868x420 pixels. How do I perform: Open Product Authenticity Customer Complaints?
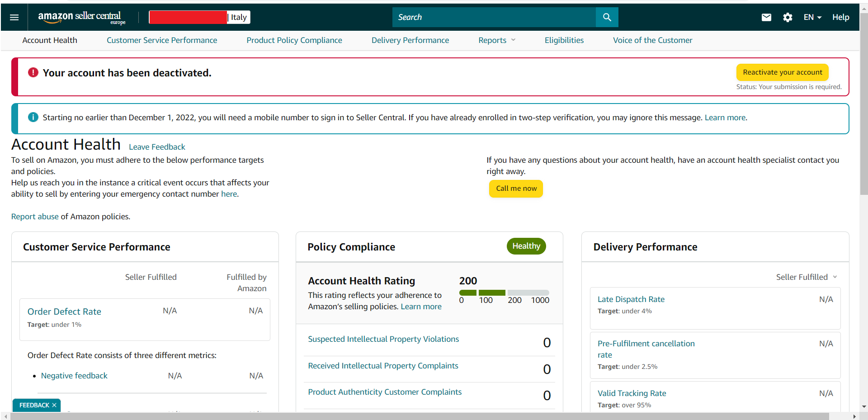[x=385, y=392]
